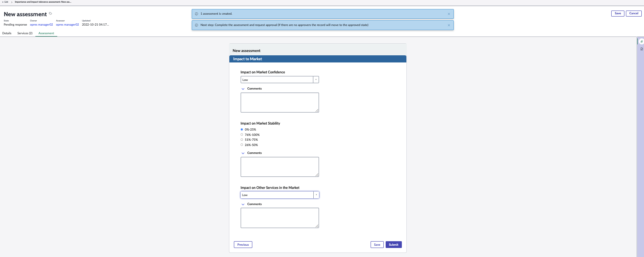Click the Cancel button
Screen dimensions: 644x257
(x=634, y=14)
